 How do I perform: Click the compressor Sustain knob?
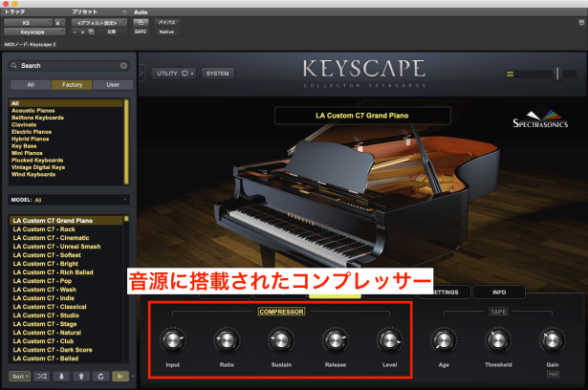point(281,340)
